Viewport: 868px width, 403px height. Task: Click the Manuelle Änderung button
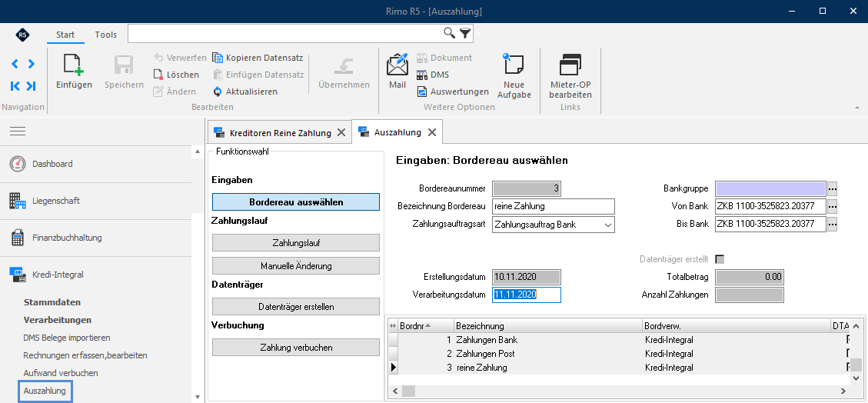(x=295, y=265)
